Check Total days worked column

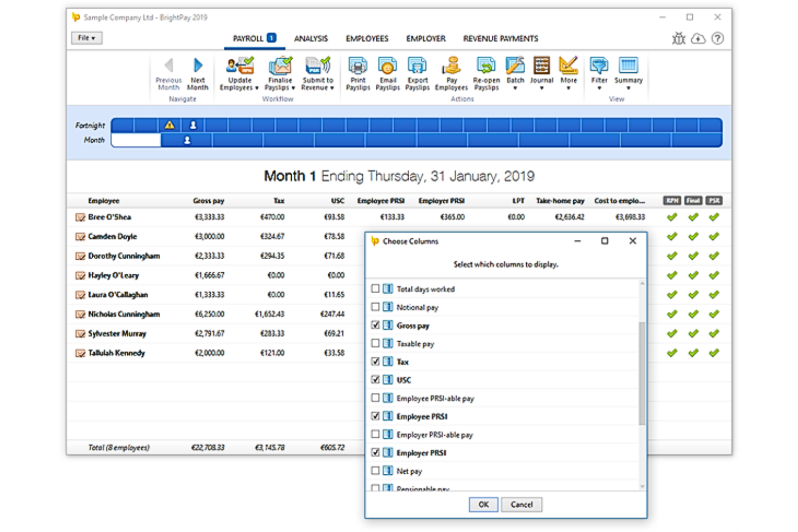(375, 289)
